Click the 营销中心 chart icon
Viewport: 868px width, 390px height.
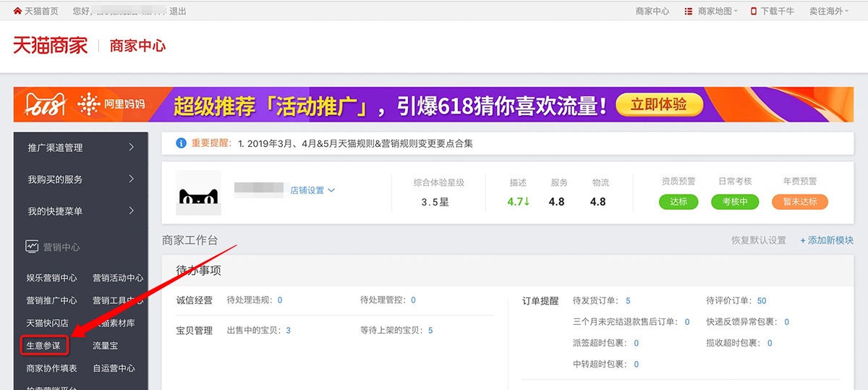click(32, 247)
